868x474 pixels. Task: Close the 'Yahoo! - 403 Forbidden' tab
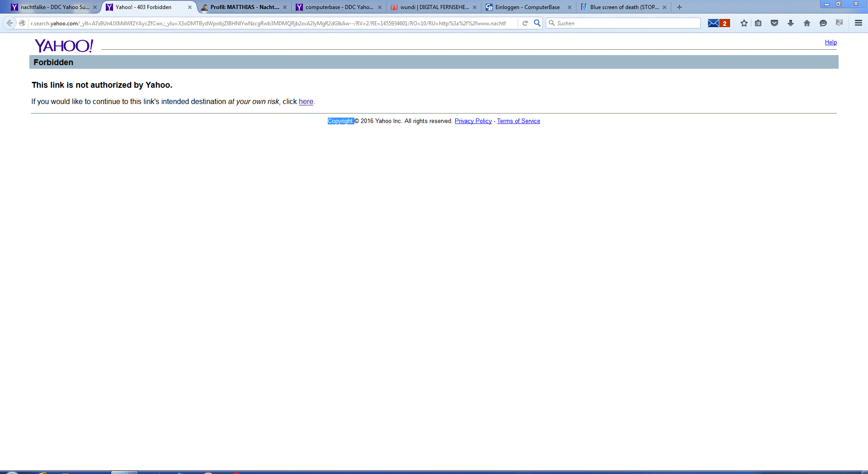pyautogui.click(x=190, y=7)
